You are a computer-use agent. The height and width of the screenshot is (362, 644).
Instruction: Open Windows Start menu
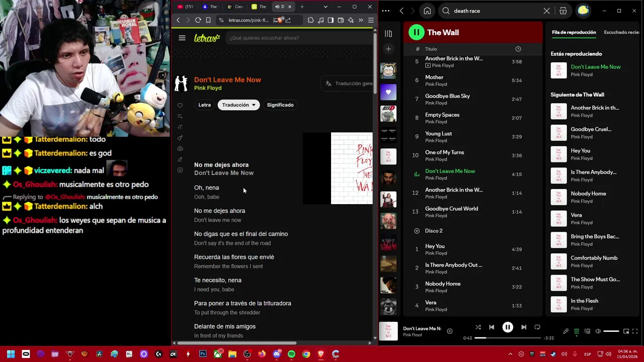[x=11, y=354]
